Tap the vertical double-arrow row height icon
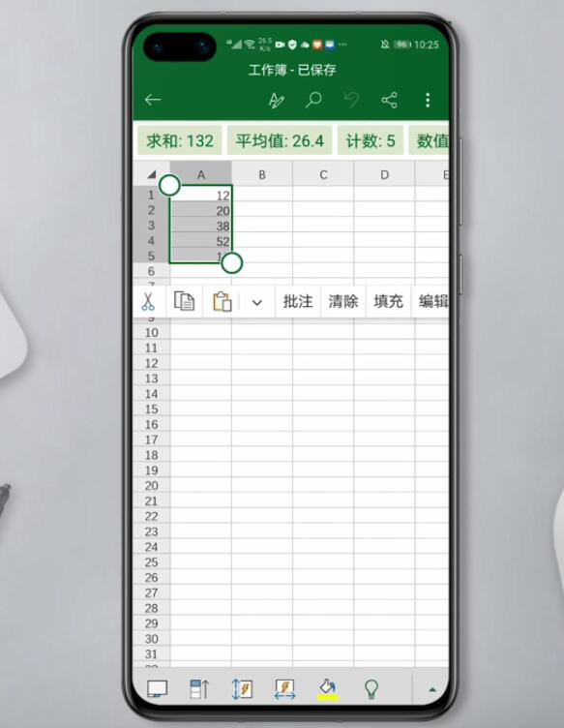564x728 pixels. click(242, 689)
